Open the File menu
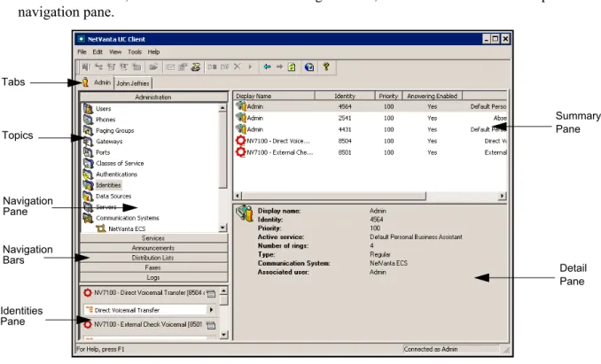The image size is (601, 364). [x=82, y=52]
